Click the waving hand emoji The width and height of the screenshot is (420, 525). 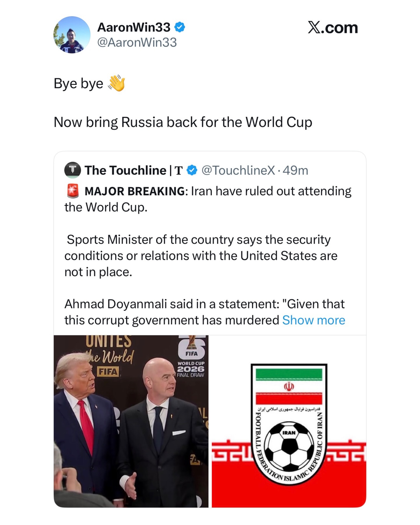(117, 83)
